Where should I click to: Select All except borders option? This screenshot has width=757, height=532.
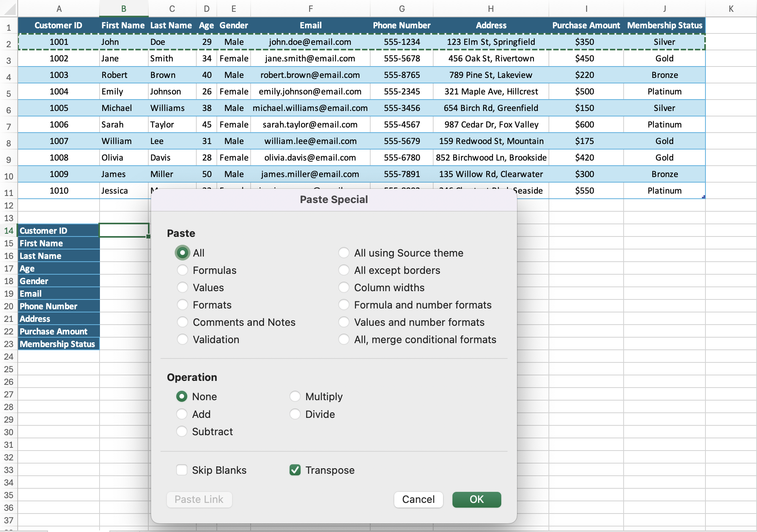(x=343, y=270)
